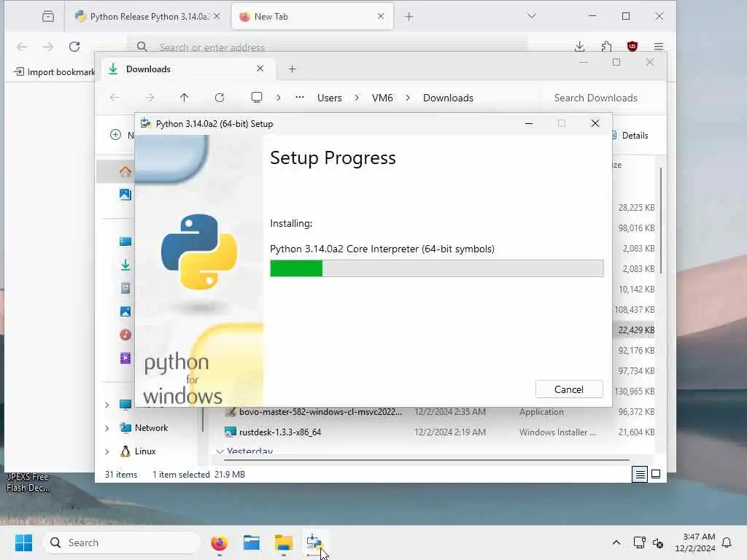Open the Details pane button
This screenshot has height=560, width=747.
pos(631,135)
